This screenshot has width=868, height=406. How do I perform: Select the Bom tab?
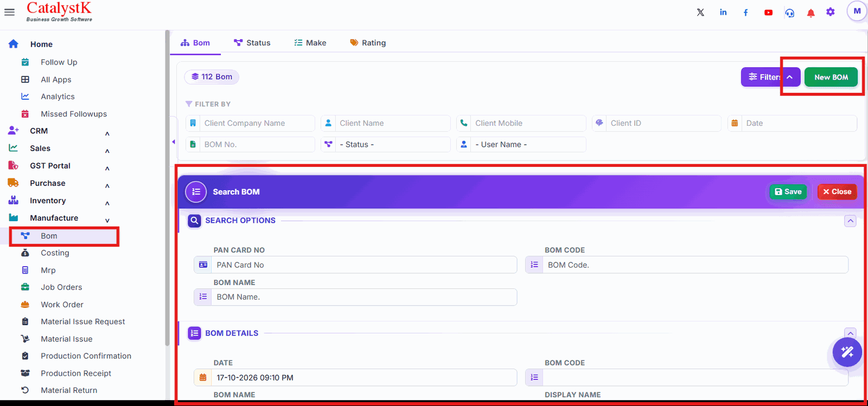click(195, 43)
